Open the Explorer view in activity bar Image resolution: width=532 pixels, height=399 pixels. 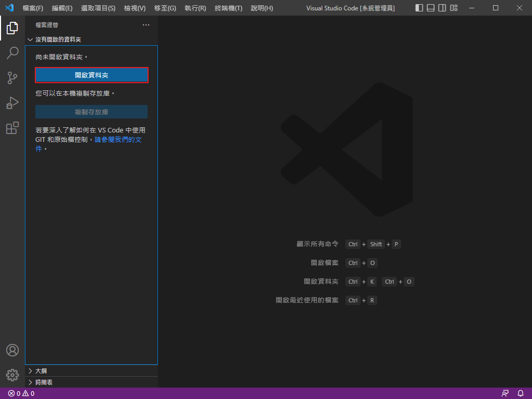coord(12,28)
